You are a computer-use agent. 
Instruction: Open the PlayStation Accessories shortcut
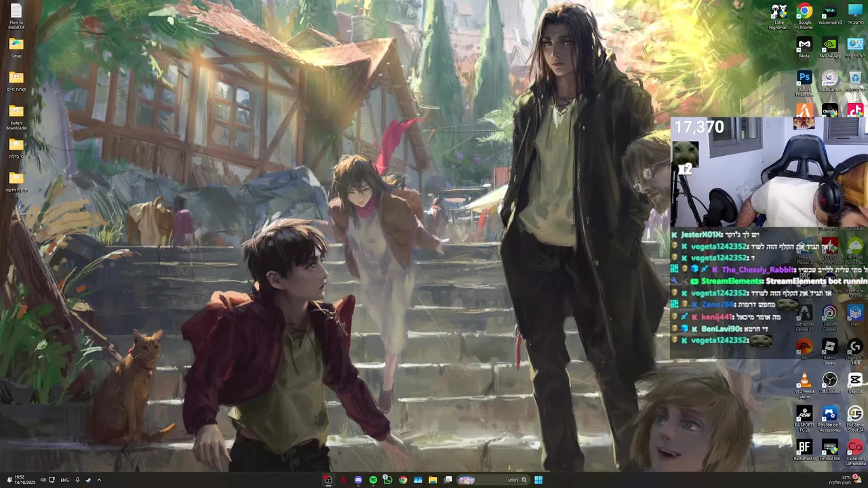[830, 419]
